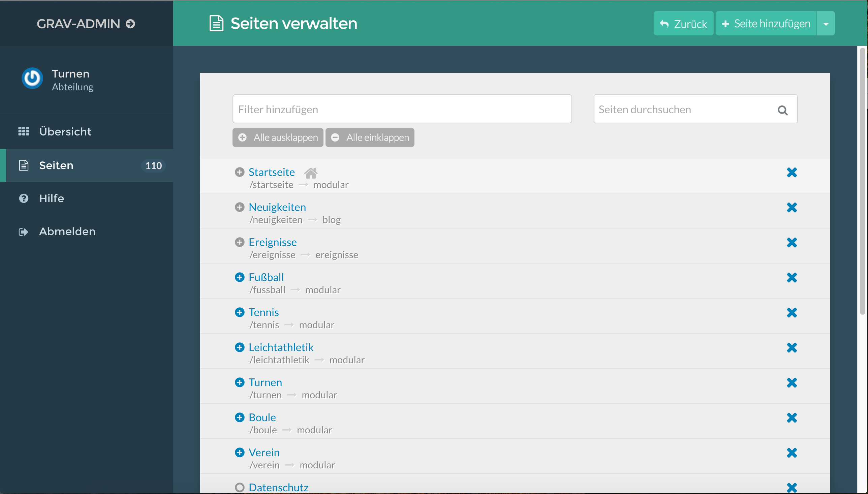The height and width of the screenshot is (494, 868).
Task: Click the search magnifier icon
Action: tap(782, 110)
